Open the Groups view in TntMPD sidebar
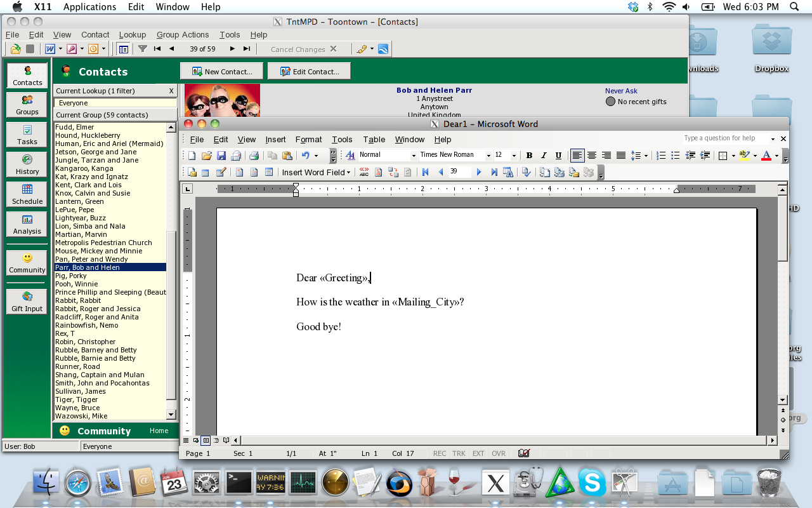812x508 pixels. [x=27, y=105]
